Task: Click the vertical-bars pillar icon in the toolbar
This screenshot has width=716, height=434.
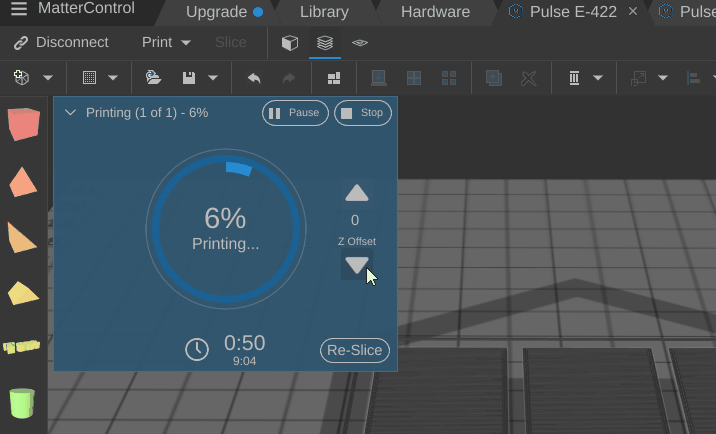Action: click(x=574, y=78)
